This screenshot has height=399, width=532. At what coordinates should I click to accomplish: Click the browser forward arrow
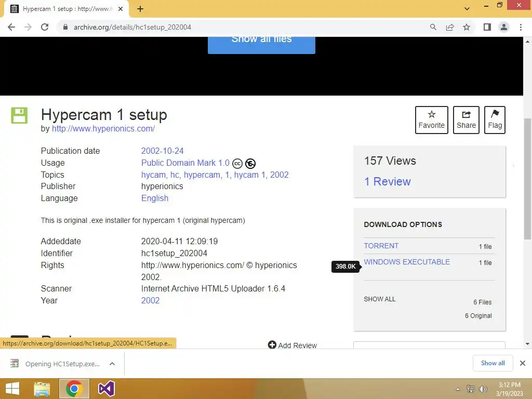point(28,27)
